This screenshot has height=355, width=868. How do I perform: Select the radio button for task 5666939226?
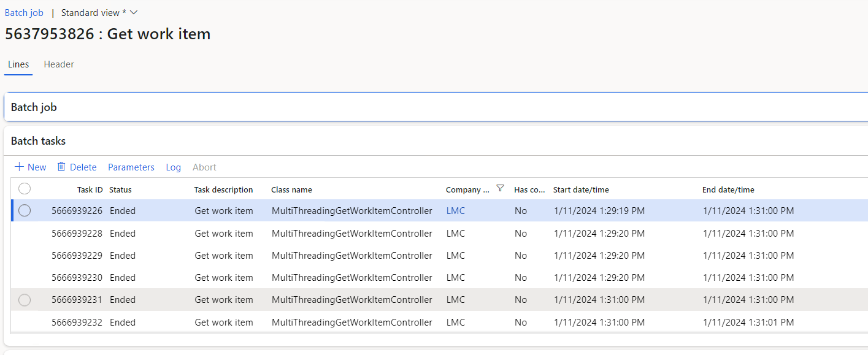tap(25, 210)
